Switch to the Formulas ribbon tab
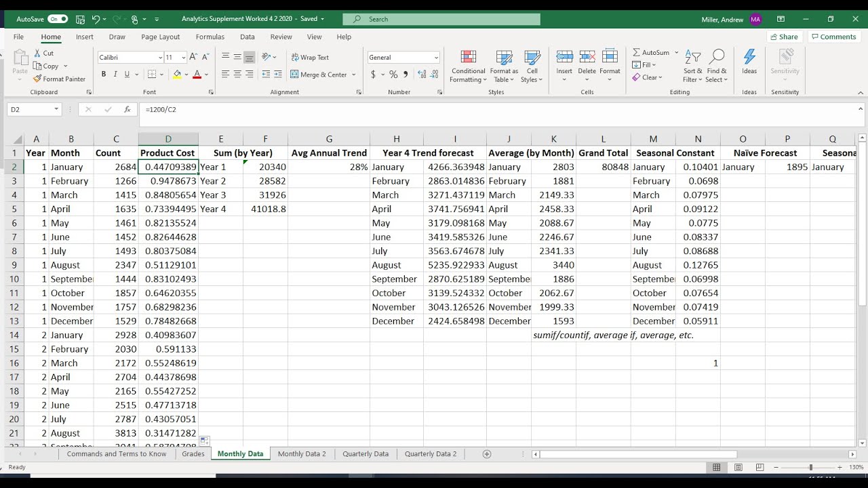Viewport: 868px width, 488px height. tap(210, 37)
